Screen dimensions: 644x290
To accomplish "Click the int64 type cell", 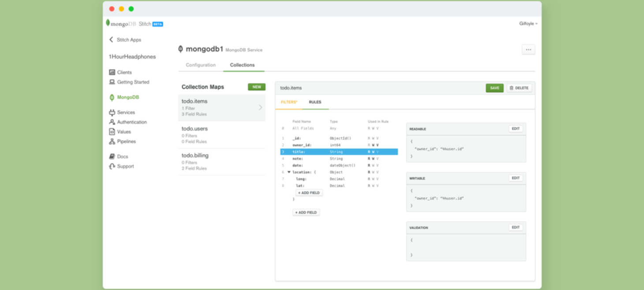I will (335, 145).
